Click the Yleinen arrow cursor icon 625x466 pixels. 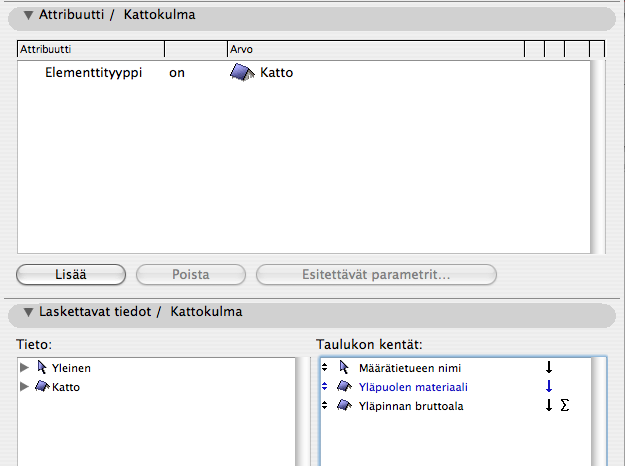point(42,367)
